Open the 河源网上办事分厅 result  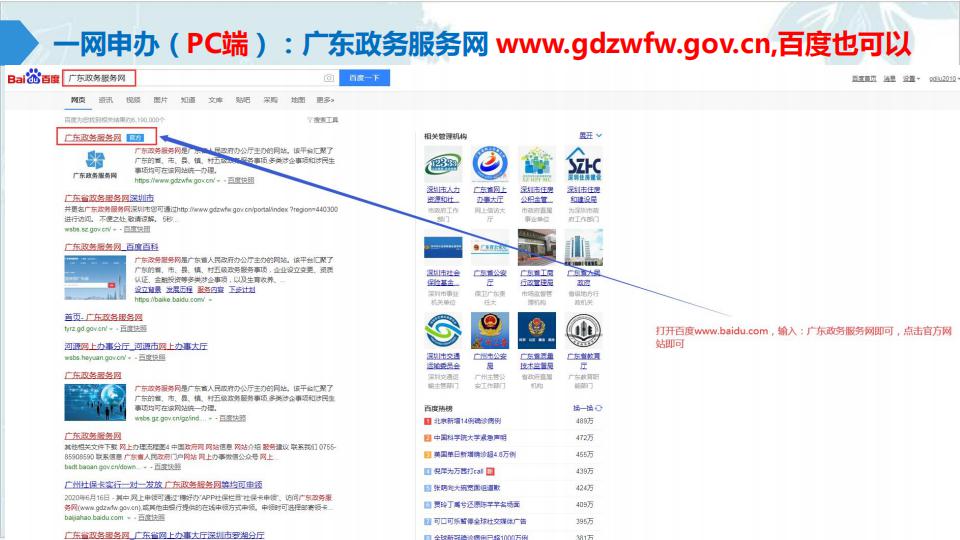click(136, 346)
